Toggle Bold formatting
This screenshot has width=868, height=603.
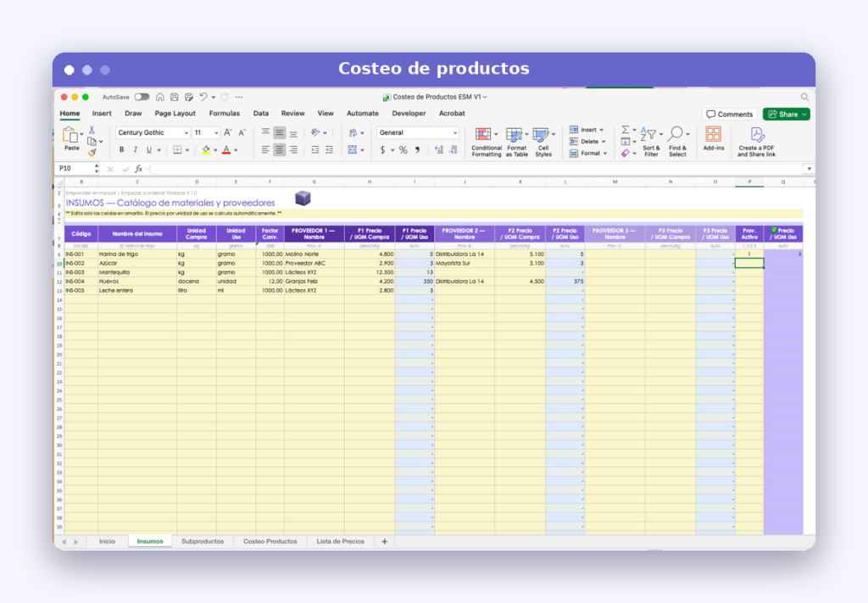122,150
